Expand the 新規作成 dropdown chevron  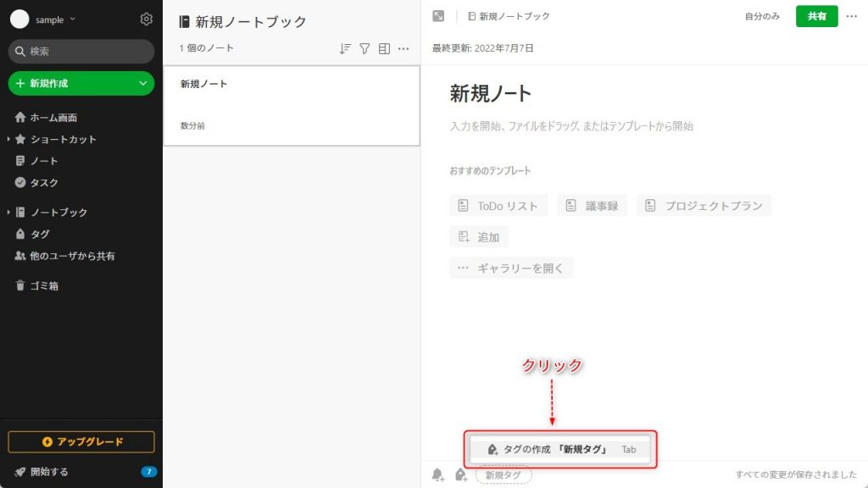pyautogui.click(x=142, y=83)
